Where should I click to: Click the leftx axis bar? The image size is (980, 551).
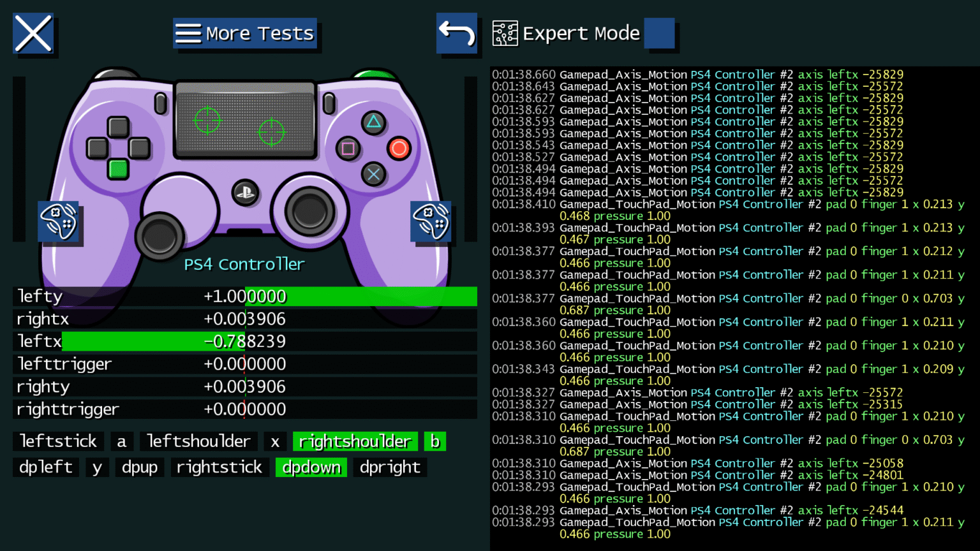point(245,341)
